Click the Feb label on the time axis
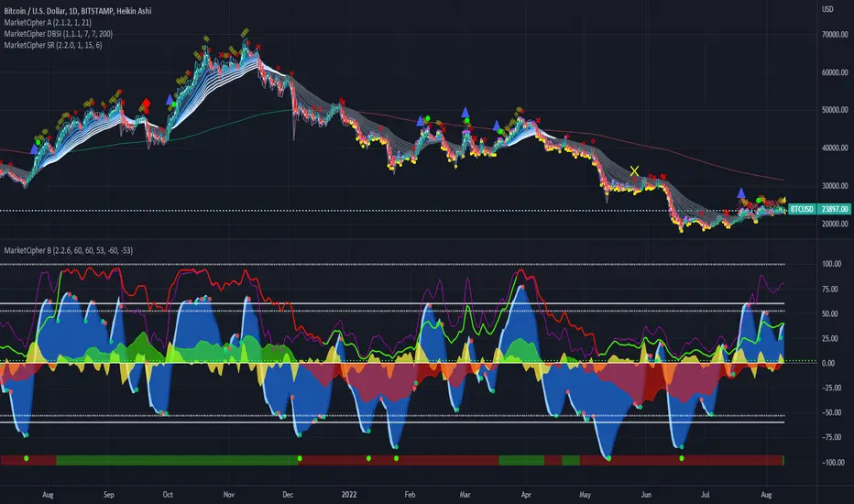854x504 pixels. coord(410,495)
